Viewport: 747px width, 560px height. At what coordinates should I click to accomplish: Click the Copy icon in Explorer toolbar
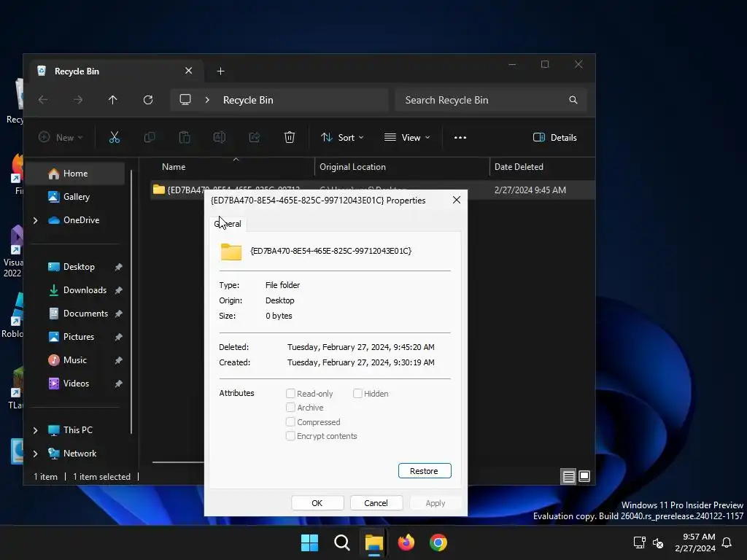coord(150,138)
